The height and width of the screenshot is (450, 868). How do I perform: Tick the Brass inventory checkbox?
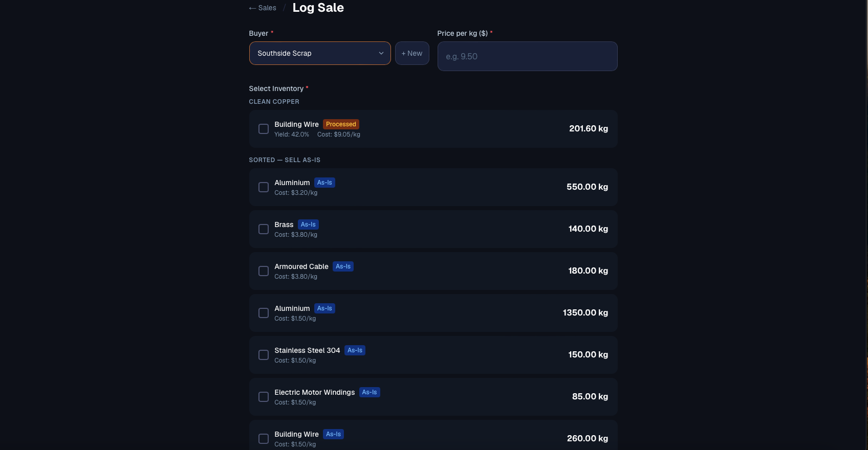click(x=264, y=229)
